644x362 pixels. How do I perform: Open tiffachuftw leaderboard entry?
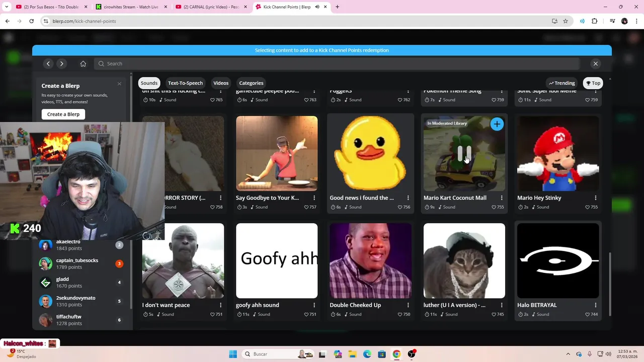coord(82,320)
